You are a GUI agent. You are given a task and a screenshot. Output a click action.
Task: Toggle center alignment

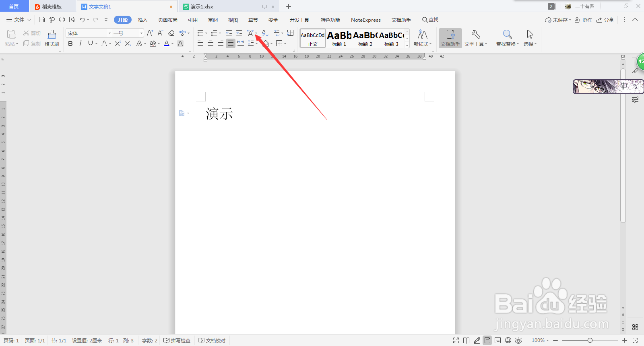pyautogui.click(x=211, y=43)
